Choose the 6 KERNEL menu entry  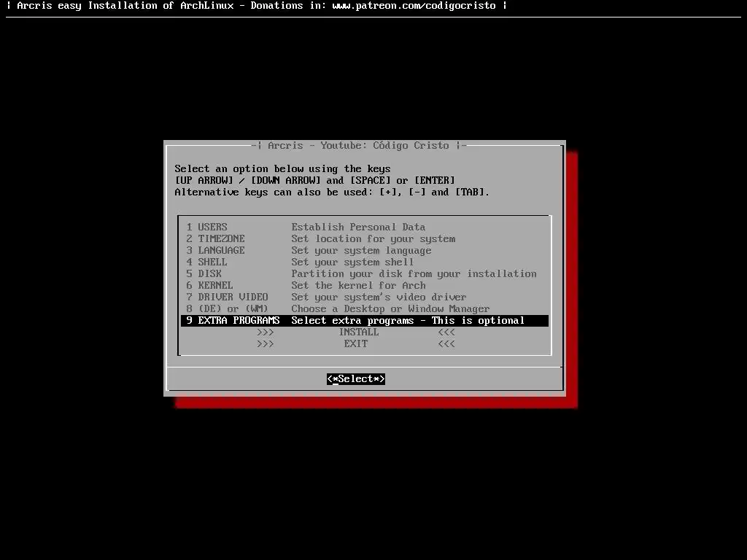point(365,285)
